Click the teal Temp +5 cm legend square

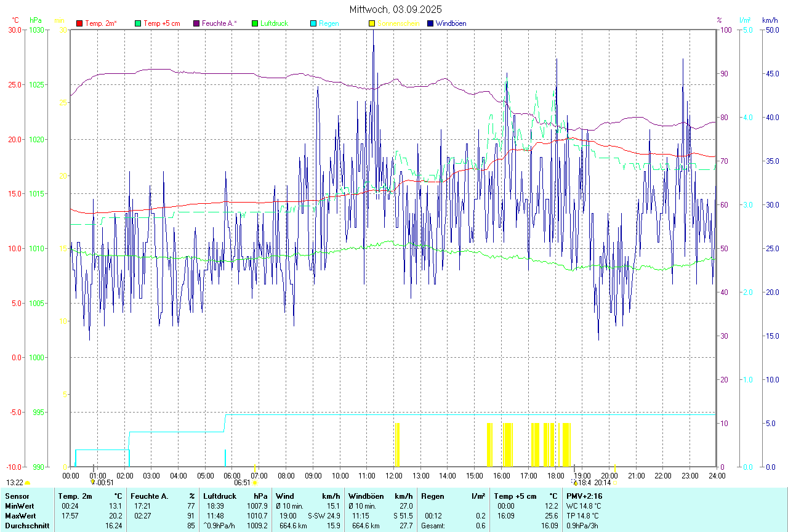pyautogui.click(x=138, y=23)
